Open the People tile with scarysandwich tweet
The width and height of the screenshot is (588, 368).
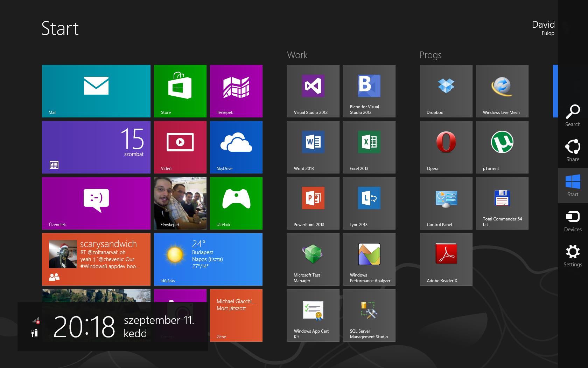pos(96,259)
